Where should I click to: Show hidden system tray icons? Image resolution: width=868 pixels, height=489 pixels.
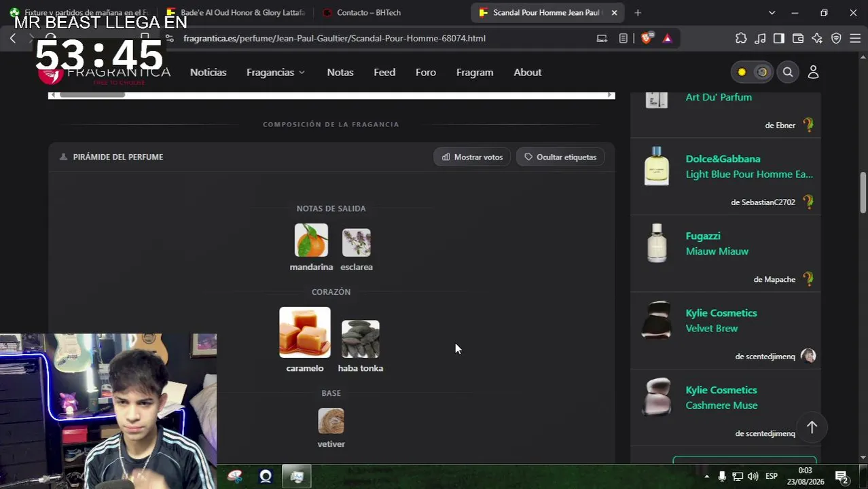coord(706,476)
